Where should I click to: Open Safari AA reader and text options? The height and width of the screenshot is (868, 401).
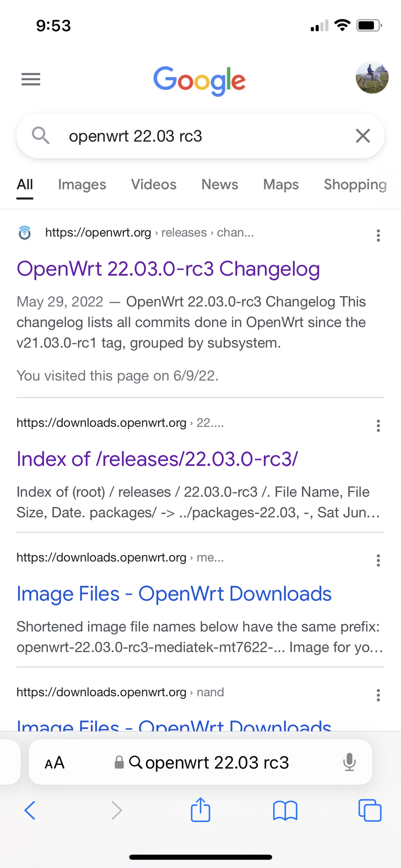click(55, 762)
